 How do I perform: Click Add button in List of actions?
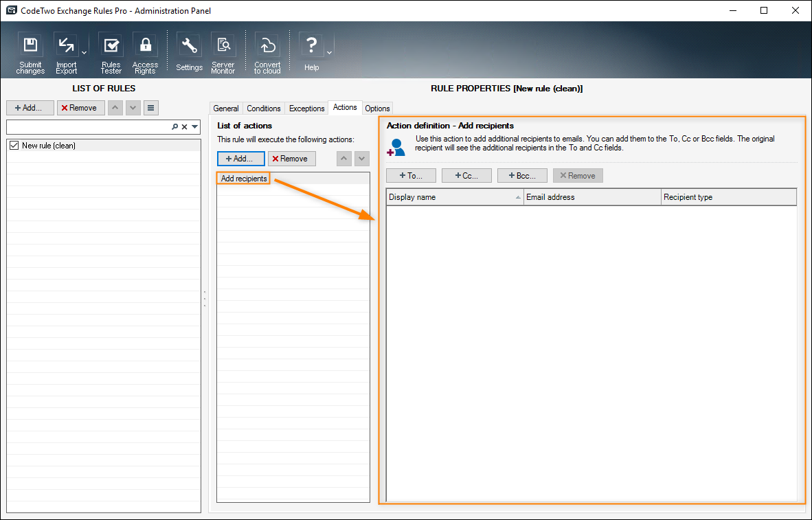tap(241, 159)
